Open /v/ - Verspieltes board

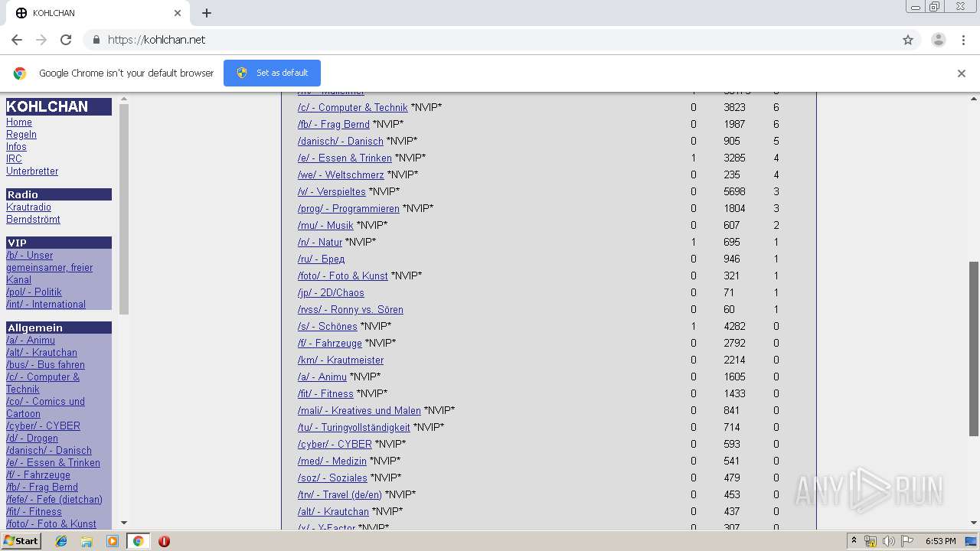332,192
